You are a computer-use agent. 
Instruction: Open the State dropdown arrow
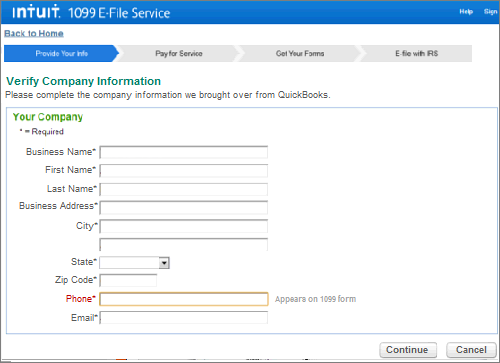point(164,263)
